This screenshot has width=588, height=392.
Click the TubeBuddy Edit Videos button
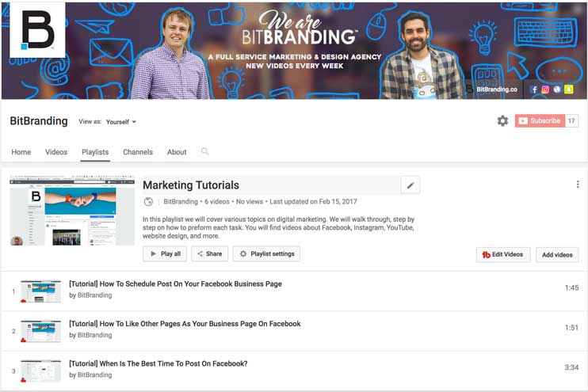click(x=503, y=254)
